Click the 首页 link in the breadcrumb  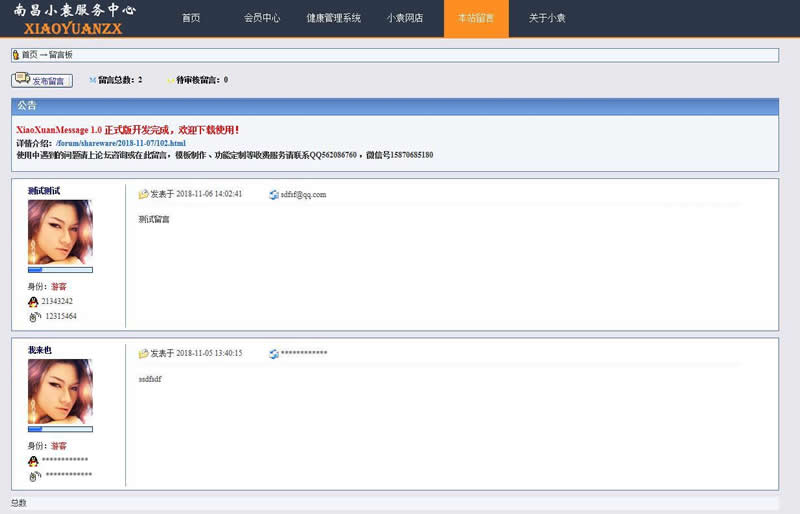(30, 55)
